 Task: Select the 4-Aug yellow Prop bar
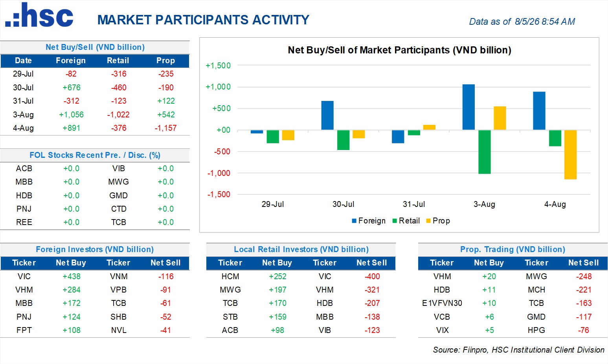[570, 155]
